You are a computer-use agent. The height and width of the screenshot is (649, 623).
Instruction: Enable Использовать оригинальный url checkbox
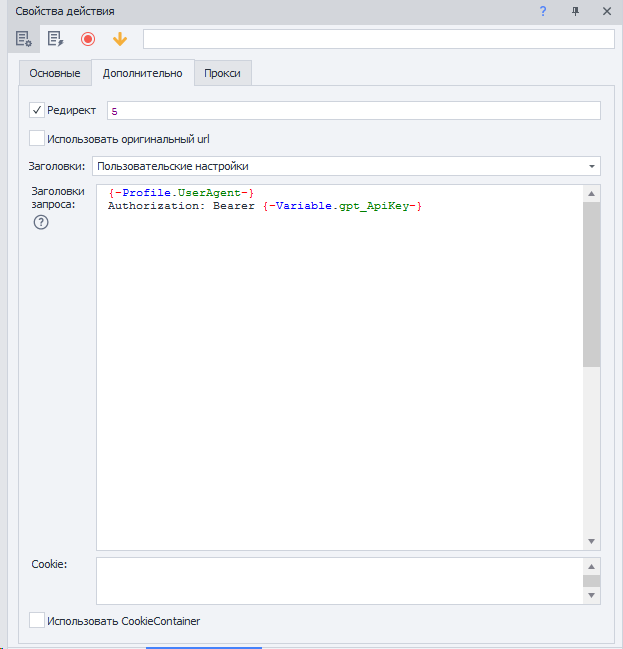click(37, 139)
